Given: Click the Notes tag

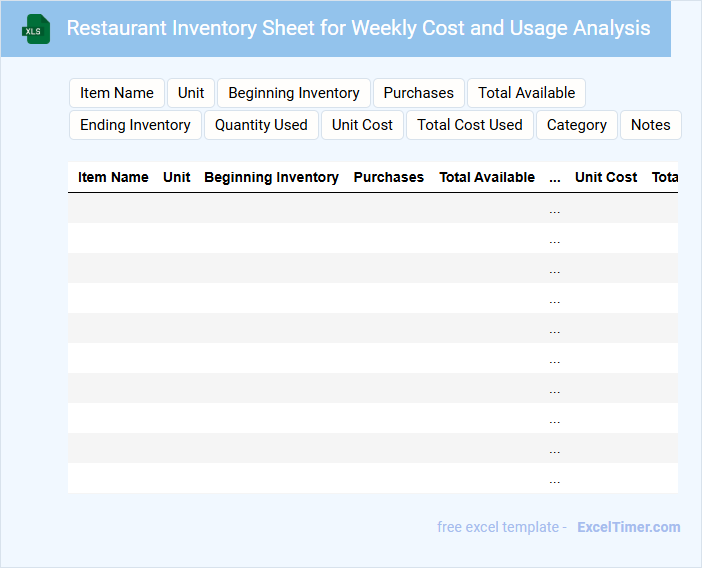Looking at the screenshot, I should tap(650, 125).
